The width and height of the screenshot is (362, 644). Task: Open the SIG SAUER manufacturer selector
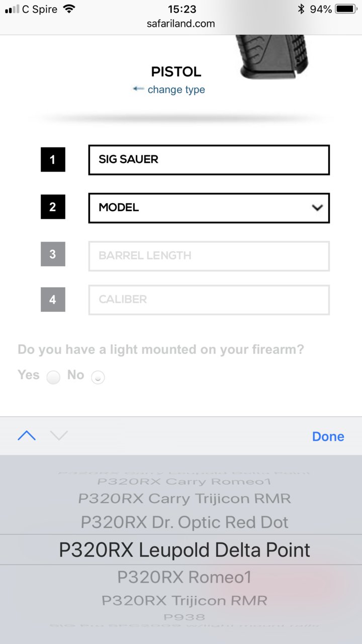click(209, 160)
